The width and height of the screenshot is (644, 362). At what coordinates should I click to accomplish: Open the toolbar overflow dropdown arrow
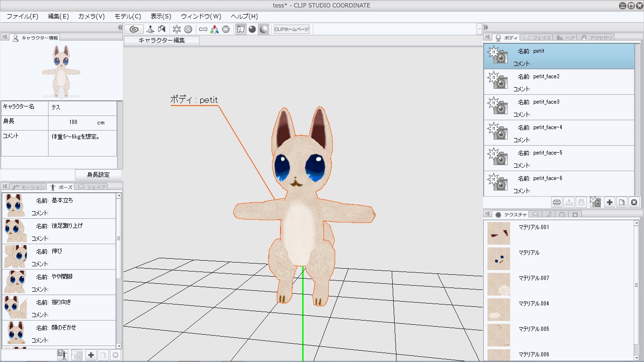click(x=479, y=29)
